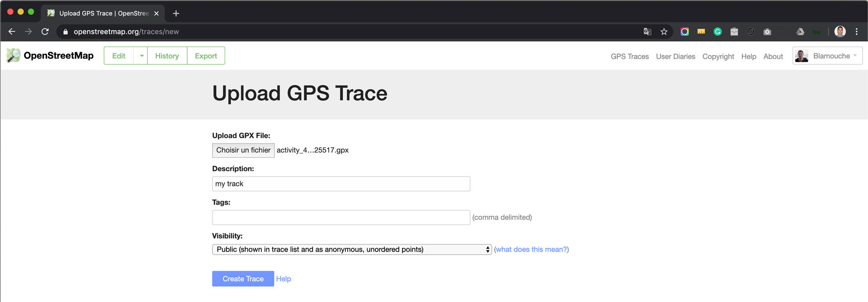Open the History tab
Image resolution: width=868 pixels, height=302 pixels.
click(x=167, y=56)
